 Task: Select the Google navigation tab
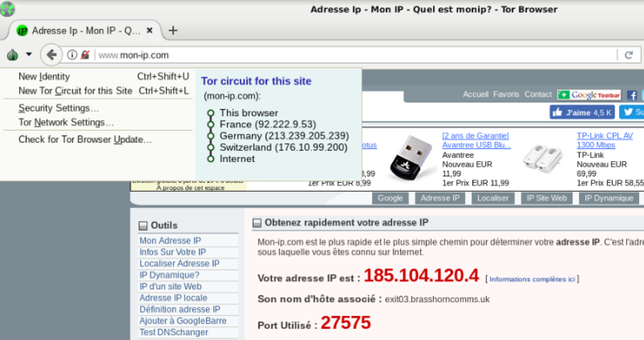tap(390, 198)
